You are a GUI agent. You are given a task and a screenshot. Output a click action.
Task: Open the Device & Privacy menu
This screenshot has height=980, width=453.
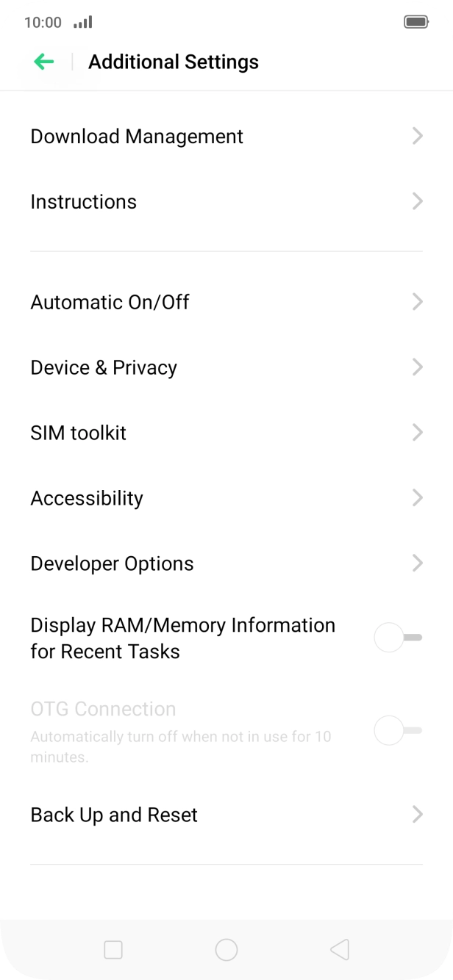click(x=104, y=367)
